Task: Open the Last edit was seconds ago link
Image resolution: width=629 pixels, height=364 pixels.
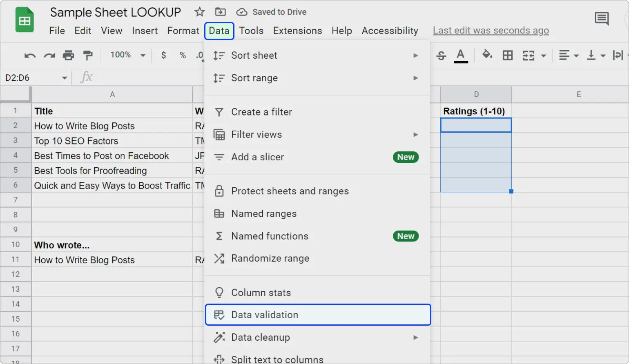Action: [x=491, y=30]
